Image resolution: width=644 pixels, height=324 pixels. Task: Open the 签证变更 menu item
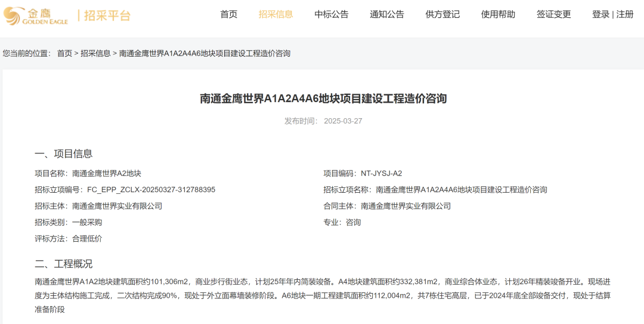coord(553,14)
